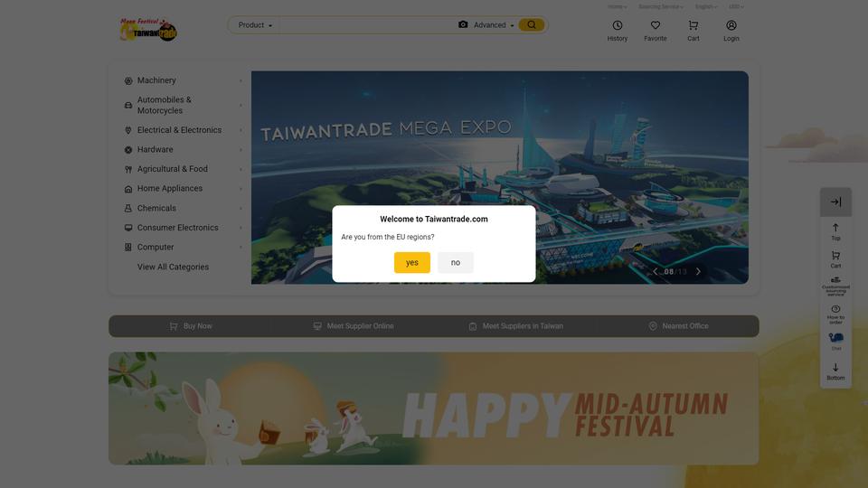Click Meet Suppliers in Taiwan link
This screenshot has height=488, width=868.
[516, 326]
